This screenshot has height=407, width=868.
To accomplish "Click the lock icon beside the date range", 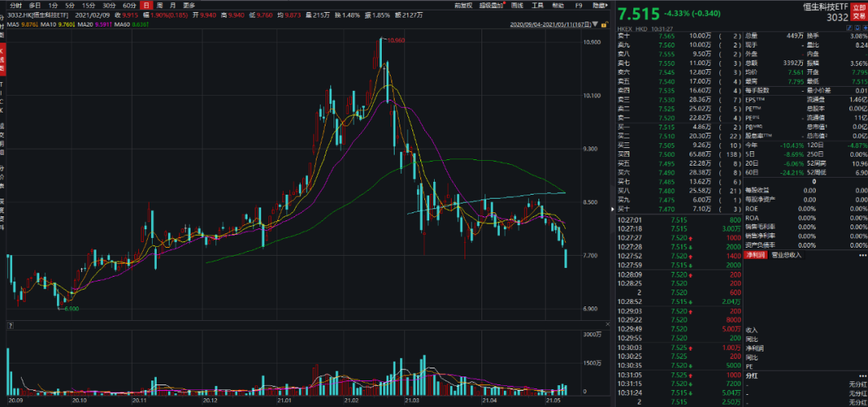I will tap(604, 24).
